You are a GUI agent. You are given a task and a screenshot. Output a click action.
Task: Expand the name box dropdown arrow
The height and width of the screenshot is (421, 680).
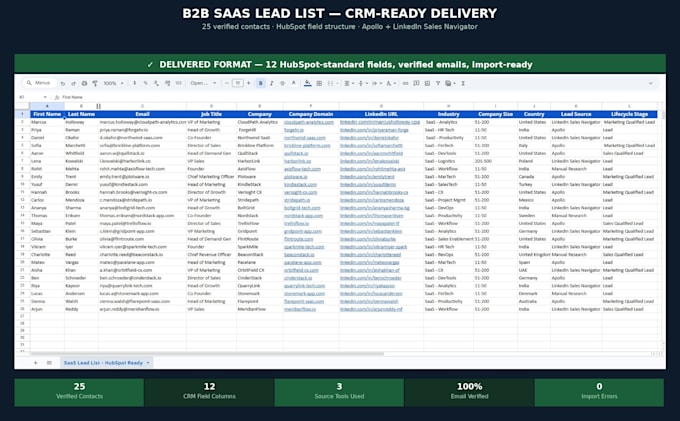pyautogui.click(x=45, y=97)
